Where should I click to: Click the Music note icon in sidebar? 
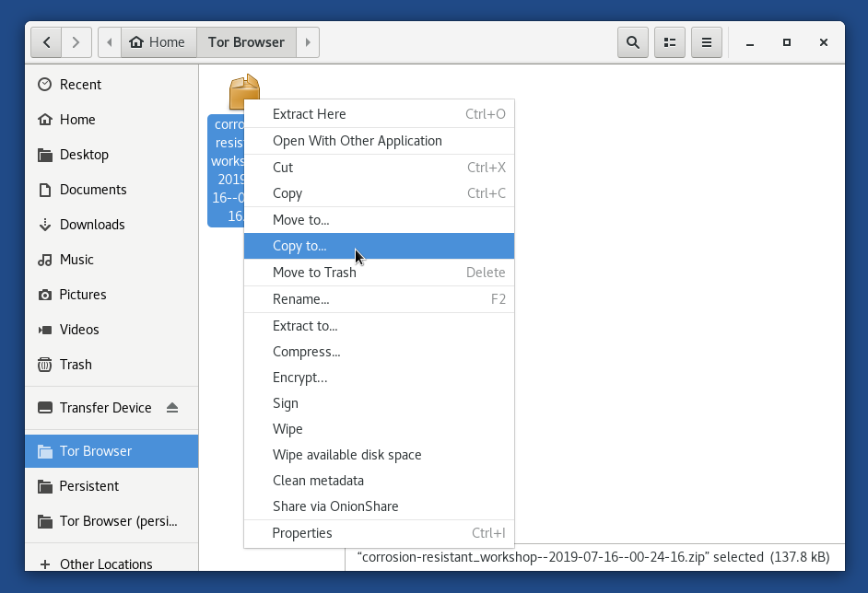click(x=45, y=260)
